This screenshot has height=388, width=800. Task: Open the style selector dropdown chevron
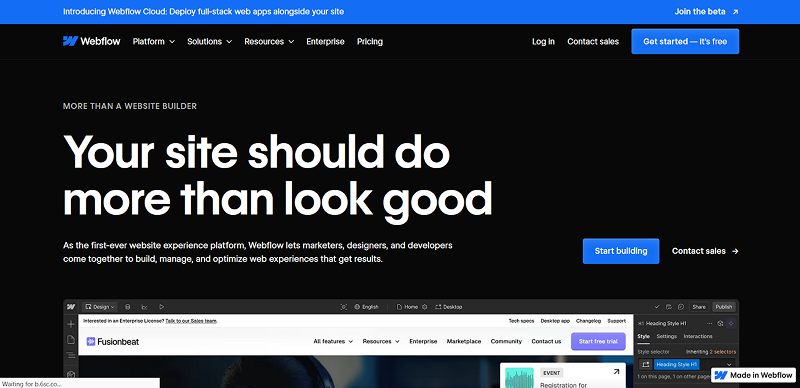(729, 365)
